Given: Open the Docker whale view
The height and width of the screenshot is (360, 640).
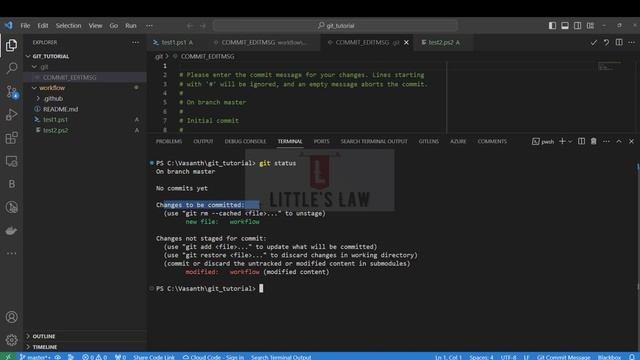Looking at the screenshot, I should (x=11, y=231).
